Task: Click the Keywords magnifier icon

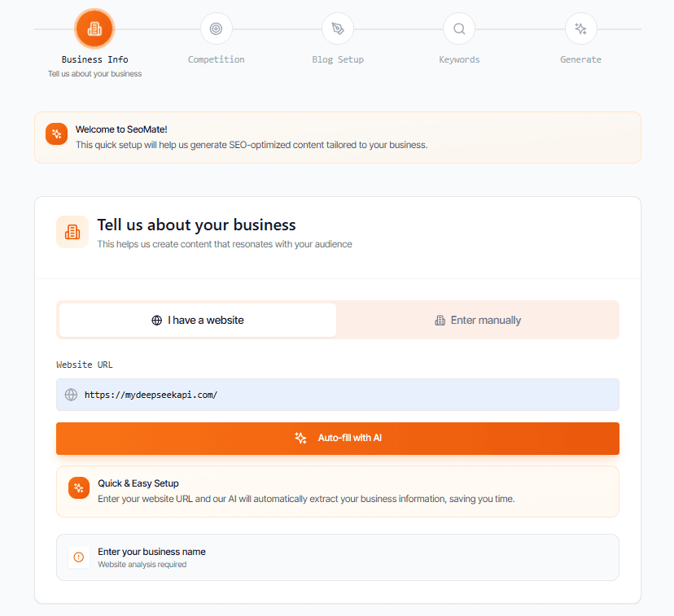Action: point(459,28)
